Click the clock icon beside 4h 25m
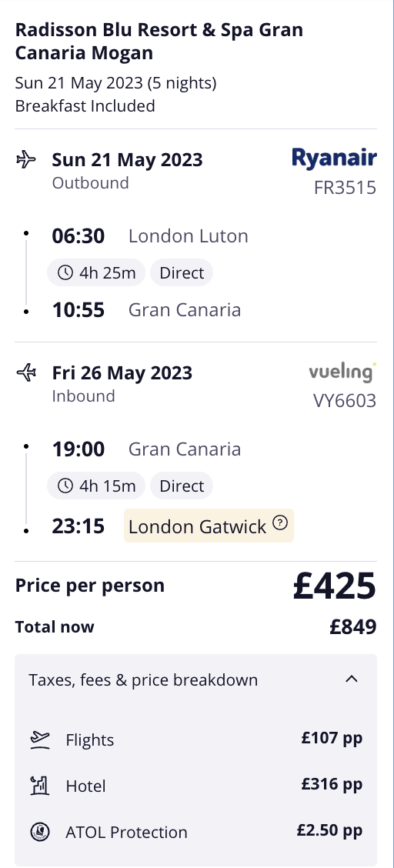 tap(65, 272)
